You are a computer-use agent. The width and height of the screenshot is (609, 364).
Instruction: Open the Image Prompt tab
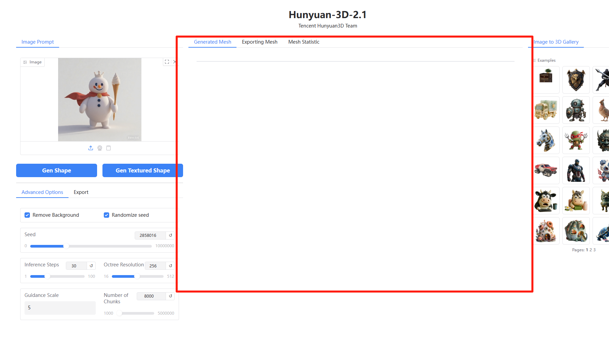pos(38,42)
